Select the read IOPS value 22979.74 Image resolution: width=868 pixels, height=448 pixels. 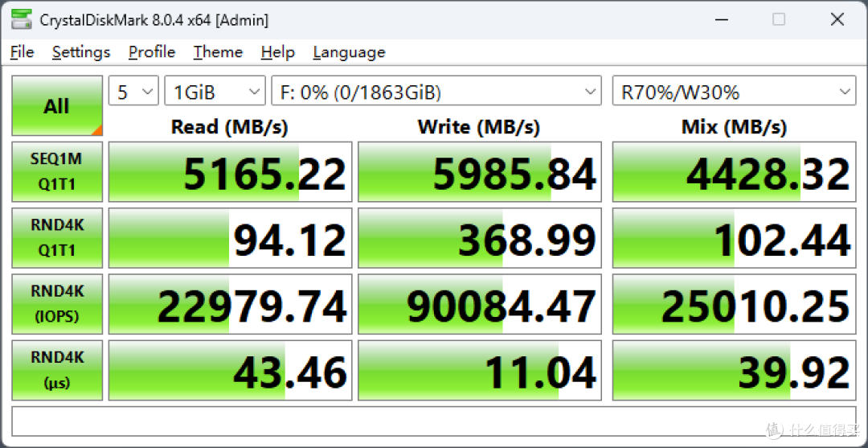[231, 304]
